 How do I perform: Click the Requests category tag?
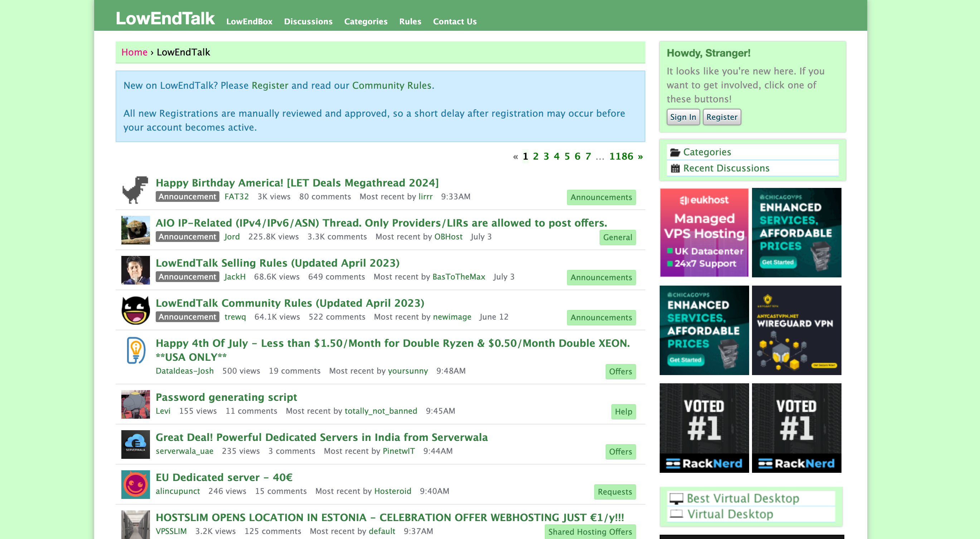click(x=614, y=491)
